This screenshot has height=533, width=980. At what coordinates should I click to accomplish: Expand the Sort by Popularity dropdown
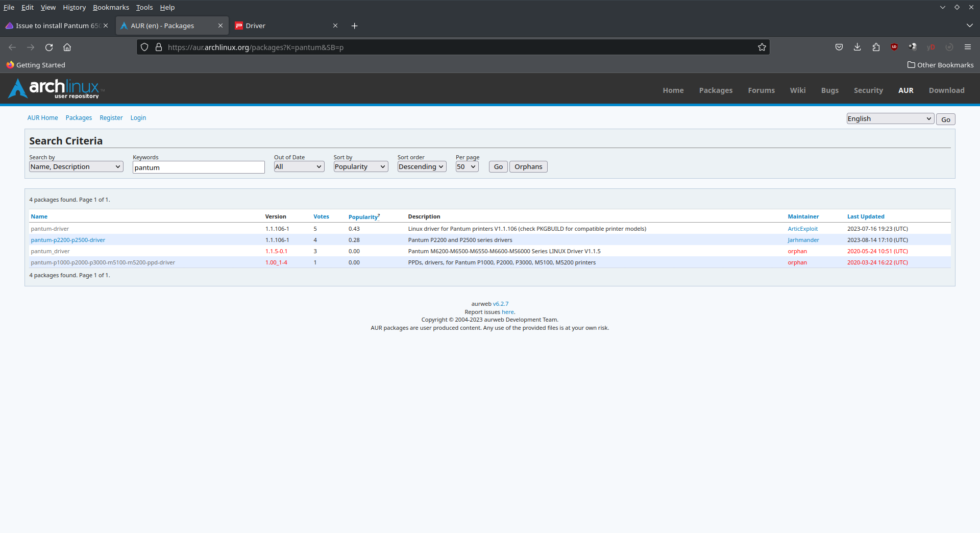coord(361,166)
